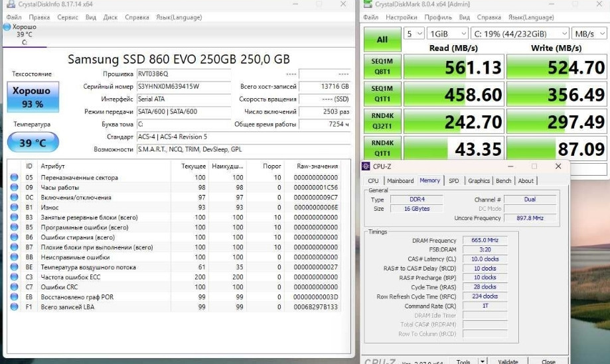This screenshot has height=364, width=610.
Task: Run the RND4K Q32T1 test
Action: coord(382,121)
